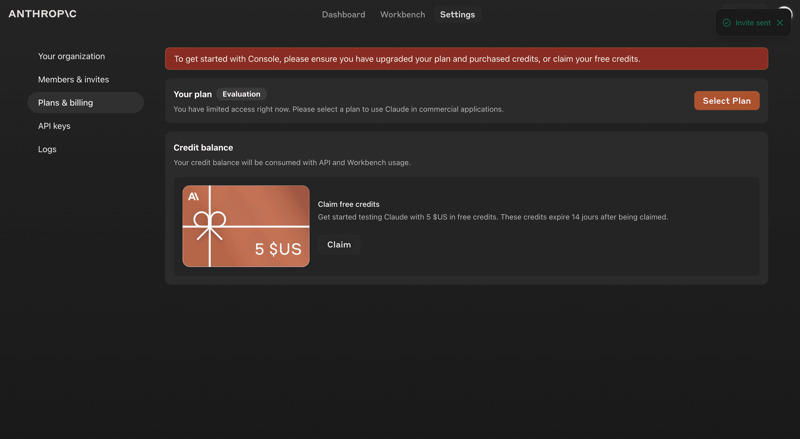The width and height of the screenshot is (800, 439).
Task: Select the Settings tab
Action: click(457, 14)
